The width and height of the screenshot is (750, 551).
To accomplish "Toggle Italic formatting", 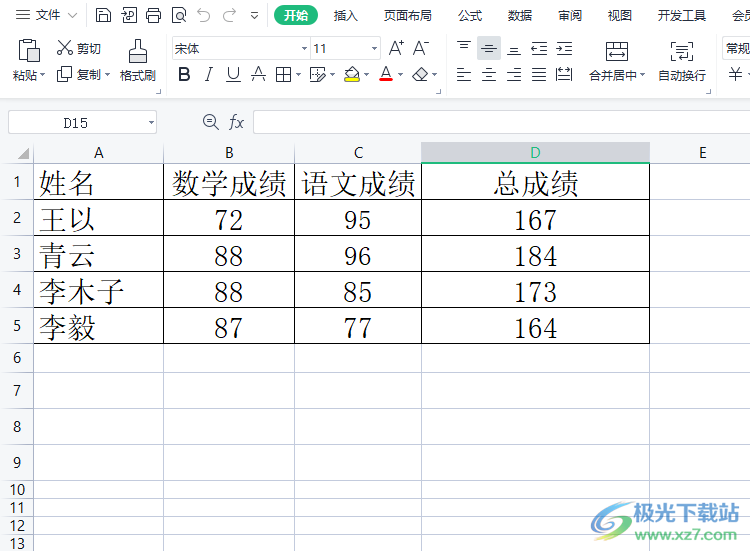I will (209, 75).
